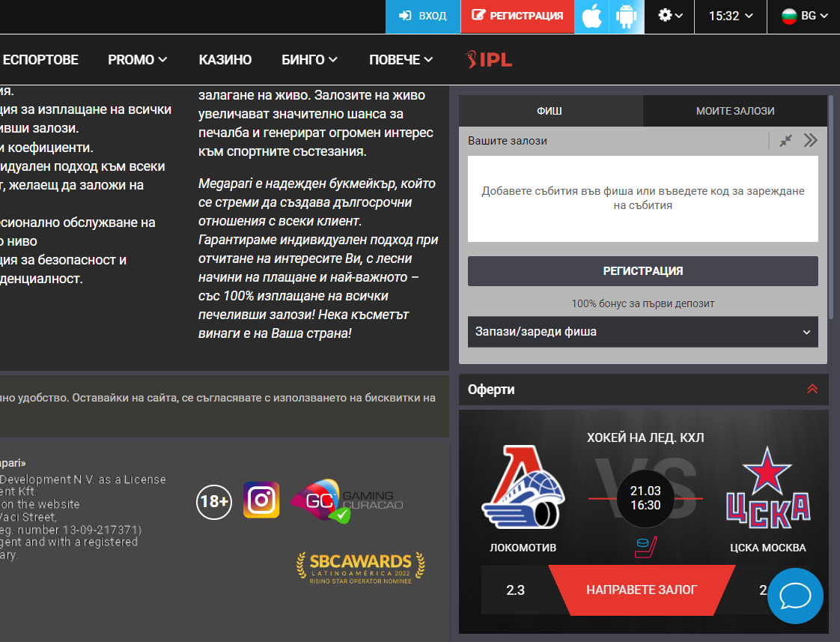This screenshot has height=642, width=840.
Task: Click the double-chevron bet slip icon
Action: click(810, 140)
